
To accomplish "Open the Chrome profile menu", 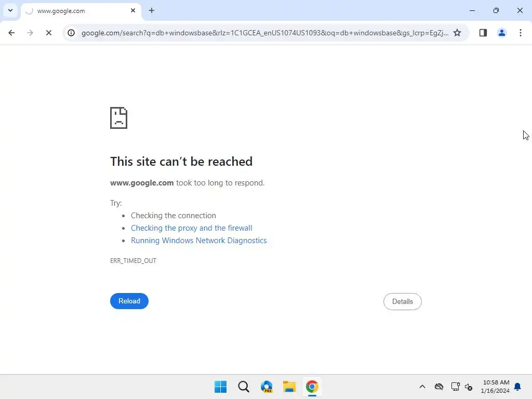I will coord(502,33).
